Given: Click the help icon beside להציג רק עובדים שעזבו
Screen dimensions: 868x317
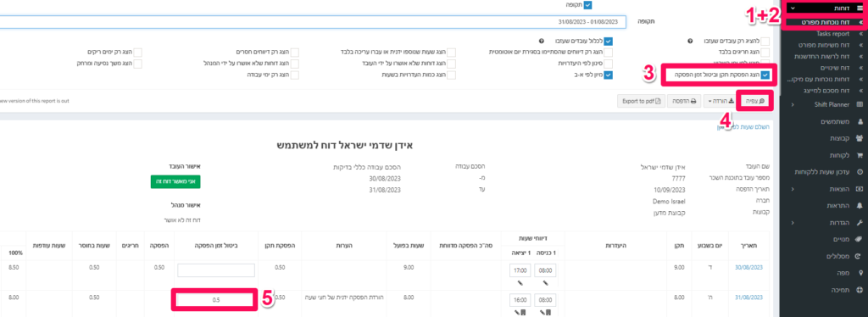Looking at the screenshot, I should tap(690, 42).
